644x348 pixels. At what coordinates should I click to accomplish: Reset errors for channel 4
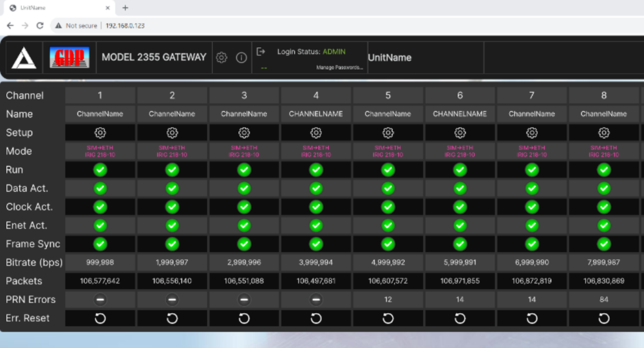tap(315, 319)
